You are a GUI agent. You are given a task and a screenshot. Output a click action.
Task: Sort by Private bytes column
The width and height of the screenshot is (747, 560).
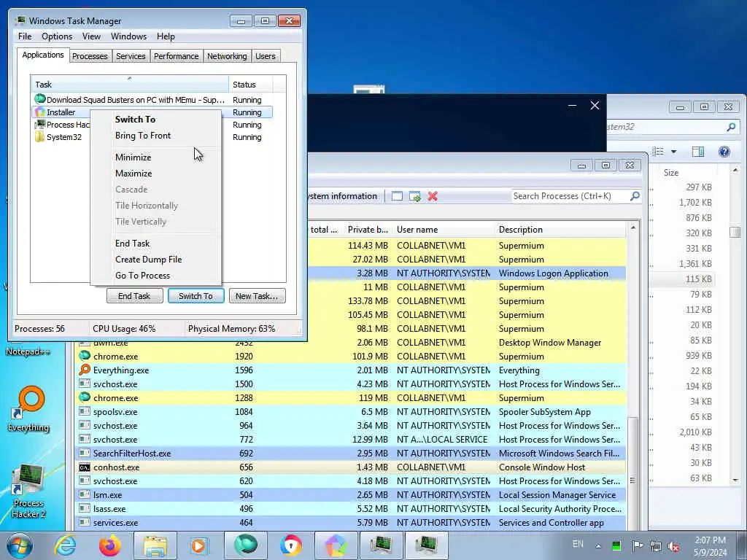point(368,230)
